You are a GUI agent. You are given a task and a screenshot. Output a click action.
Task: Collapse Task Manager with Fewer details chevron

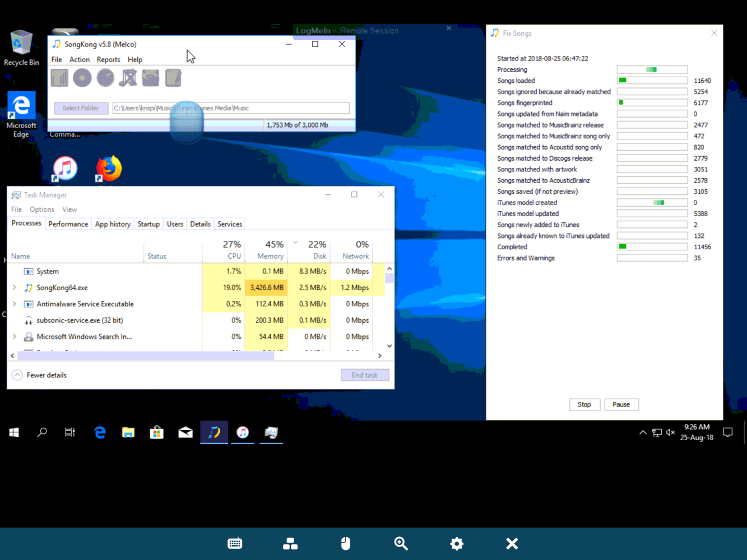tap(17, 375)
